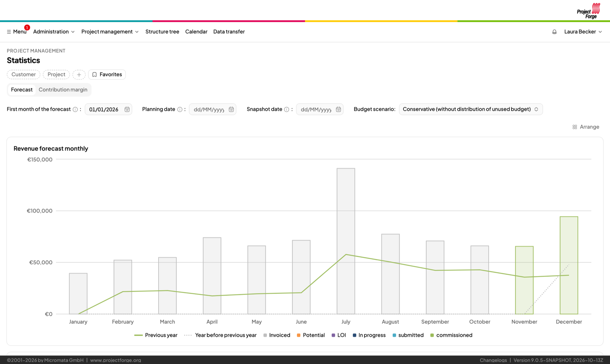Viewport: 610px width, 364px height.
Task: Switch to the Forecast tab
Action: tap(22, 90)
